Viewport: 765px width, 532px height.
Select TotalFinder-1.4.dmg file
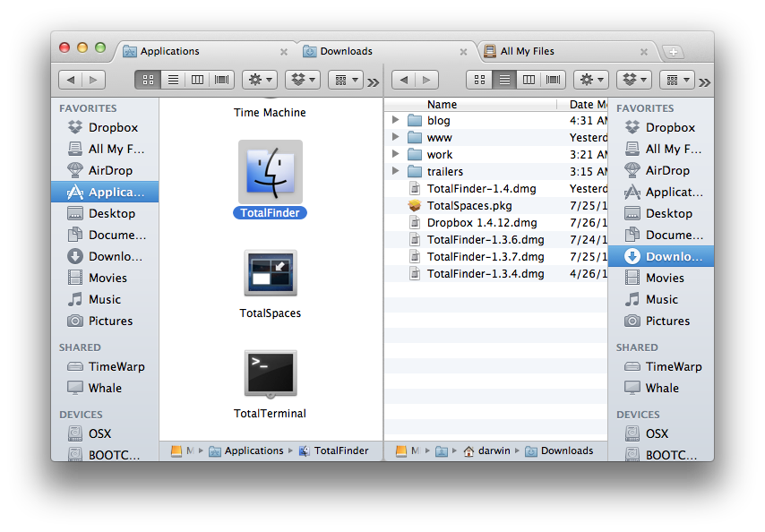click(x=495, y=188)
